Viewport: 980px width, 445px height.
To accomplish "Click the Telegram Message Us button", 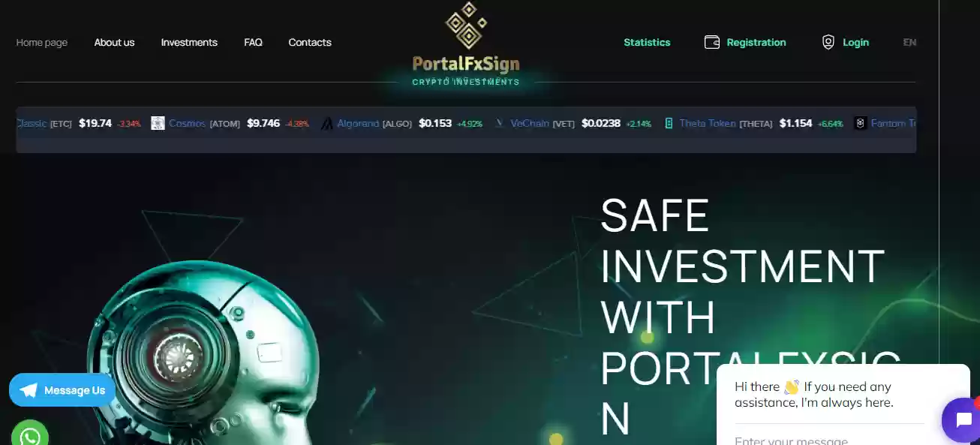I will (x=62, y=390).
